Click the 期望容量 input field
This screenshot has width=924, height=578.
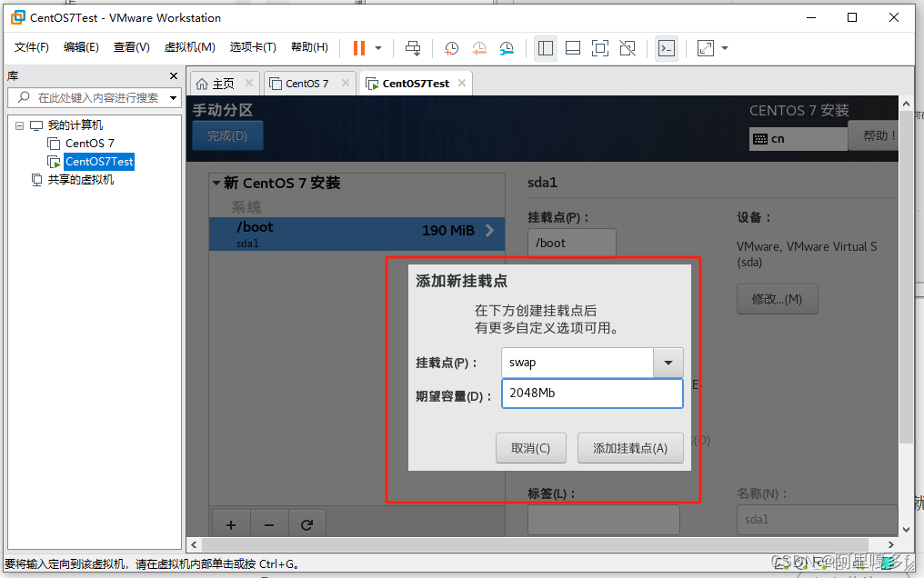(592, 393)
